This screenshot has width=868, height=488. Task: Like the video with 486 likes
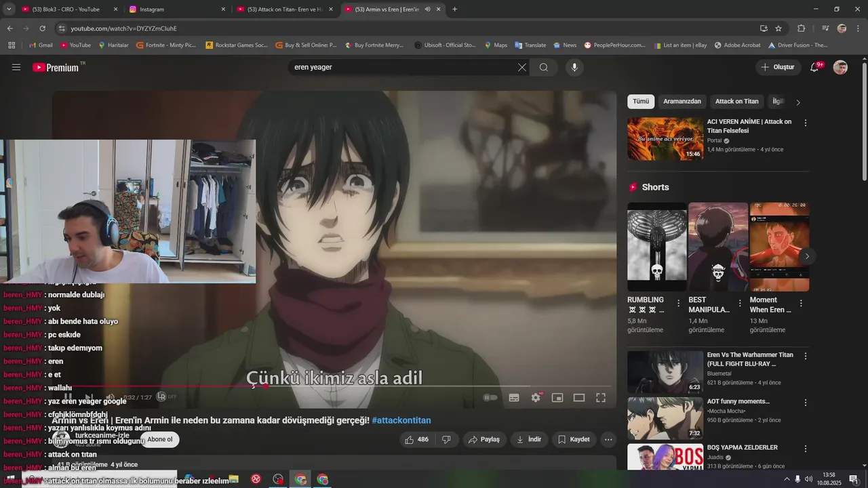(416, 439)
